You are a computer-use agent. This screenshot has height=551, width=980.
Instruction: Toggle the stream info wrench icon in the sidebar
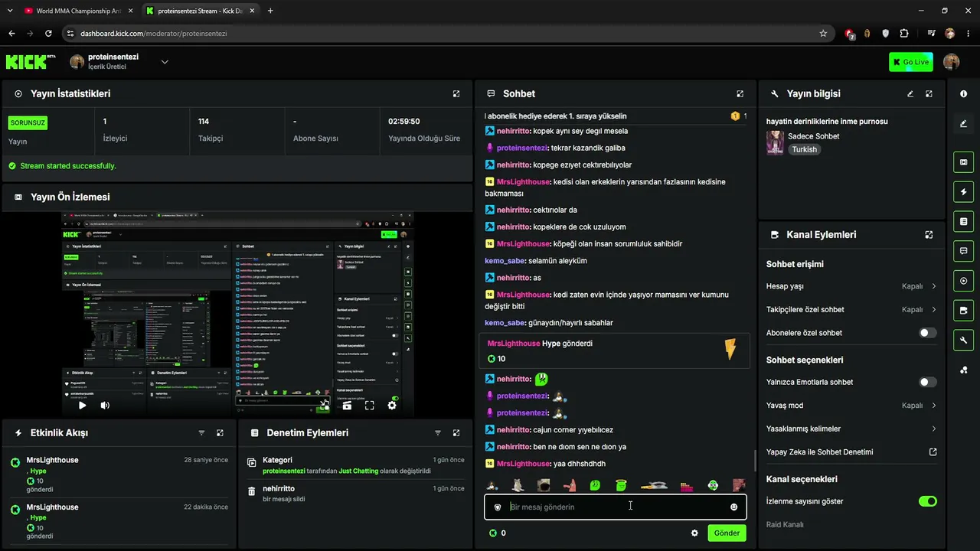point(963,341)
